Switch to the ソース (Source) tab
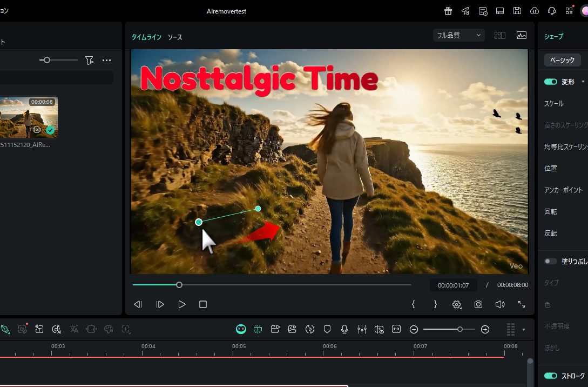The height and width of the screenshot is (387, 588). (175, 37)
